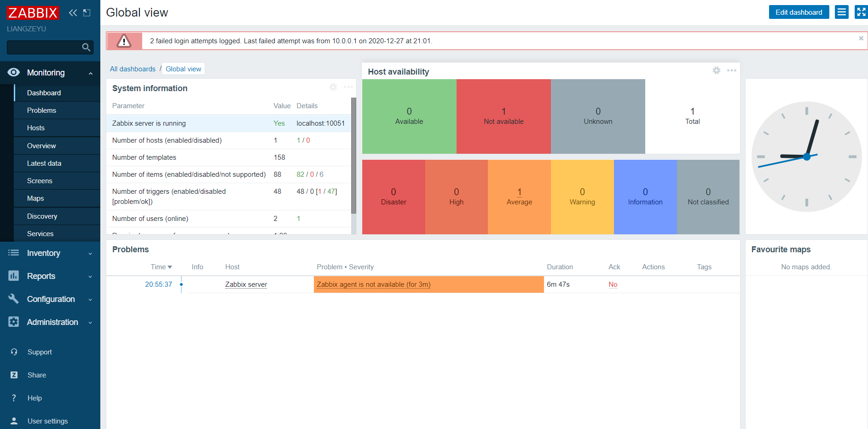Open System information widget three-dot menu

[x=348, y=87]
